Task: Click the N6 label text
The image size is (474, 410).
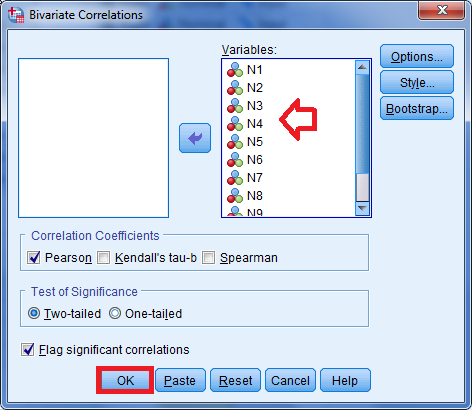Action: 255,160
